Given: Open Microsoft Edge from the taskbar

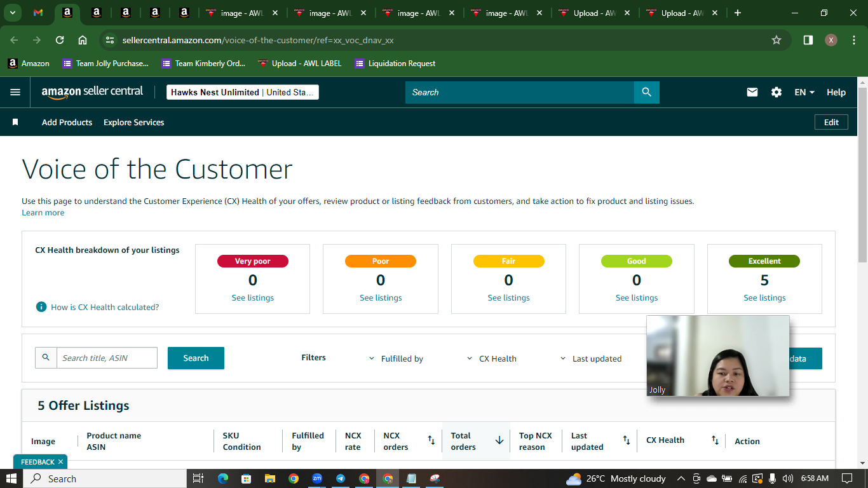Looking at the screenshot, I should [222, 478].
